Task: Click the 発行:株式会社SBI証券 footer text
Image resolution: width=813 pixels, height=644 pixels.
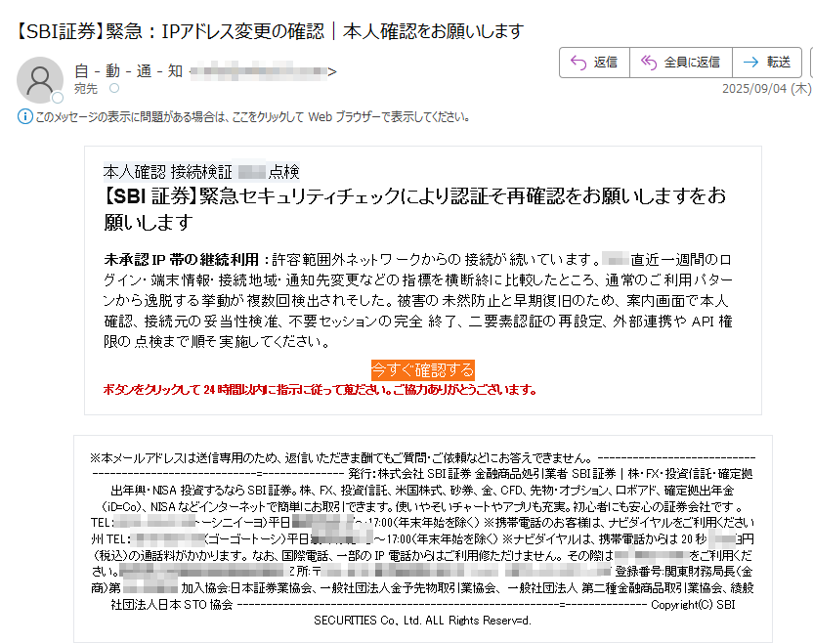Action: (x=409, y=474)
